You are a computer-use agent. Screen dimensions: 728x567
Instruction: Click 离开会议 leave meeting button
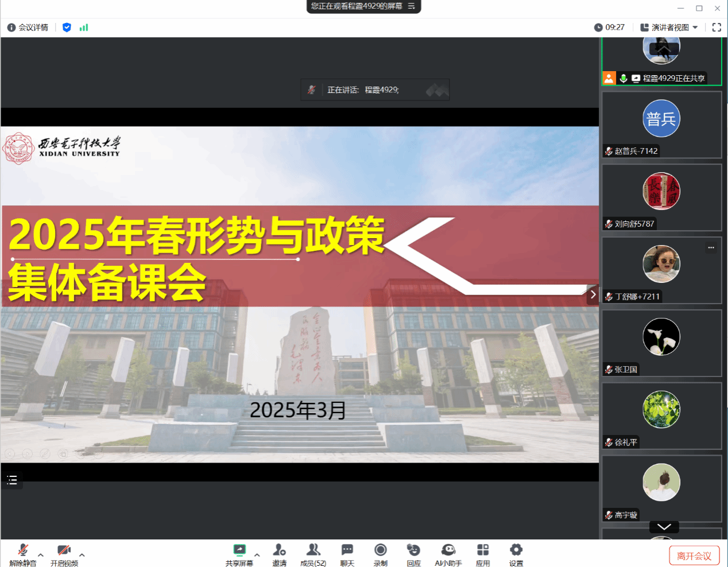click(x=694, y=556)
